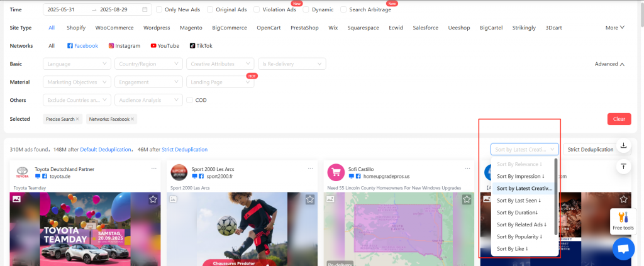Open the Free tools widget
Viewport: 644px width, 266px height.
623,221
